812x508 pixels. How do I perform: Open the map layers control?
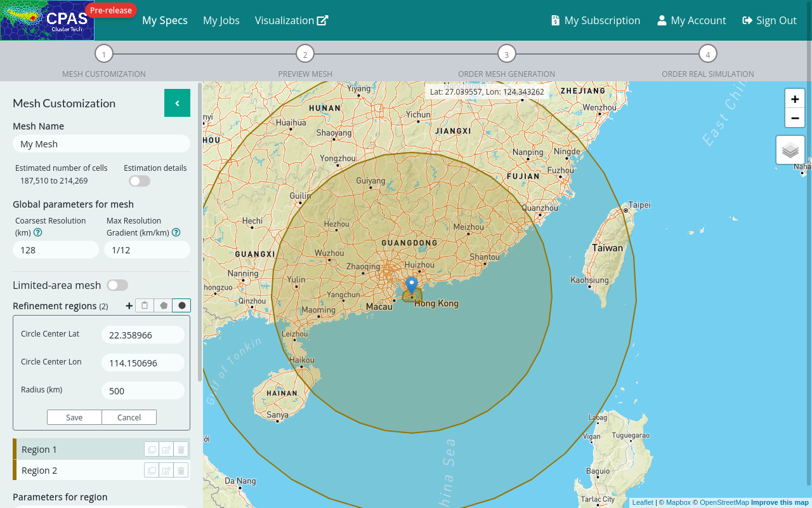[x=790, y=150]
